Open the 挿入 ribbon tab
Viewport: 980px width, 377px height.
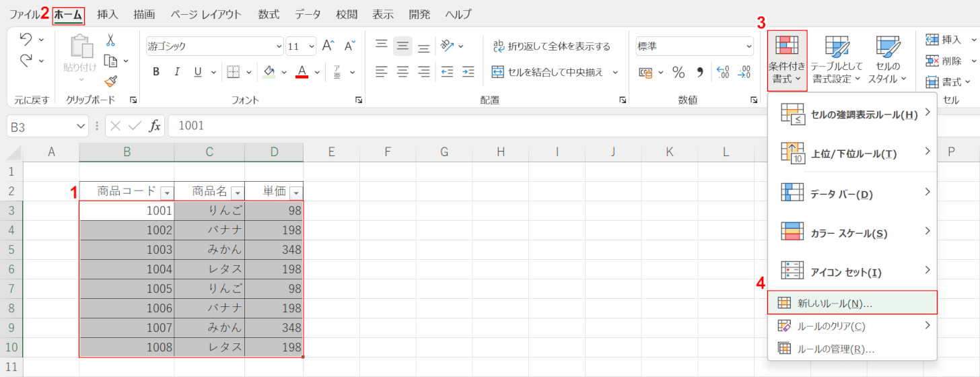coord(108,14)
